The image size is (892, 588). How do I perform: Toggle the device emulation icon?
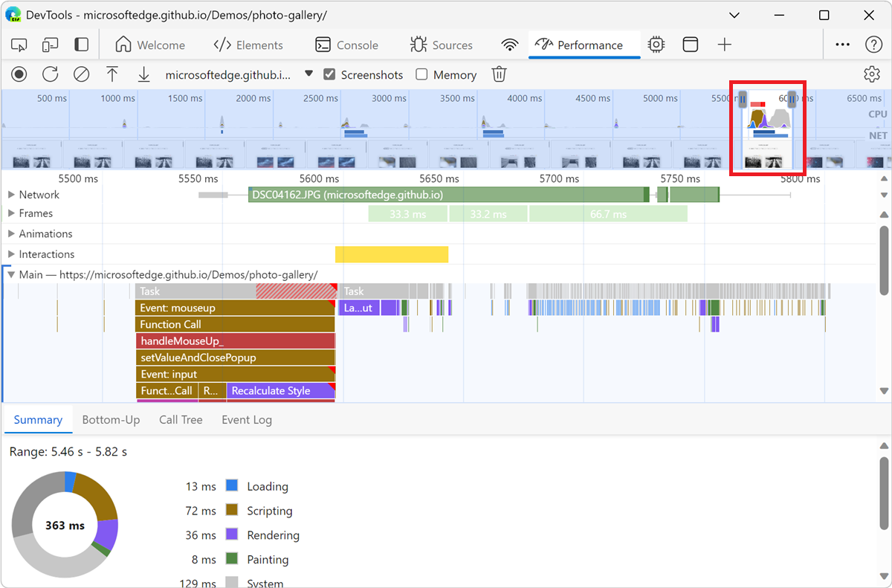[x=50, y=45]
